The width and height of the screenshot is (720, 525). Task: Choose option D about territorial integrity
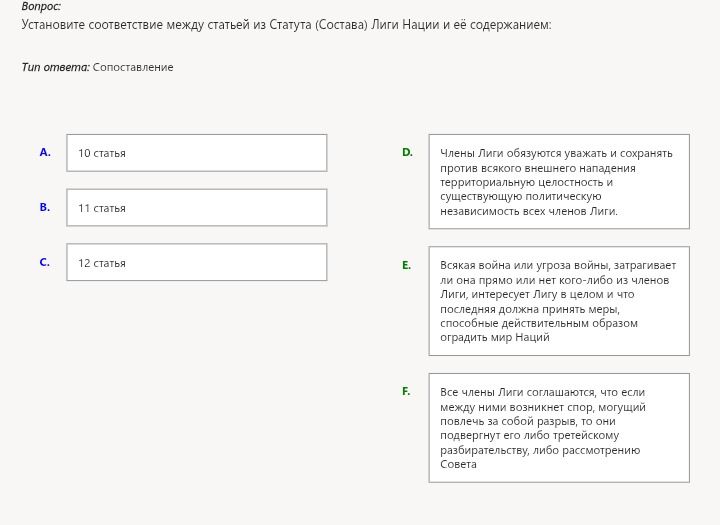point(559,181)
